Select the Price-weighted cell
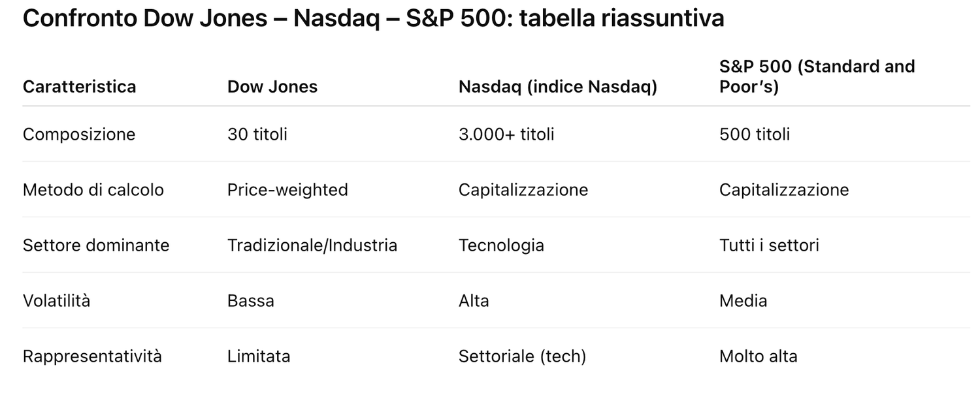Screen dimensions: 980x408 (x=287, y=190)
